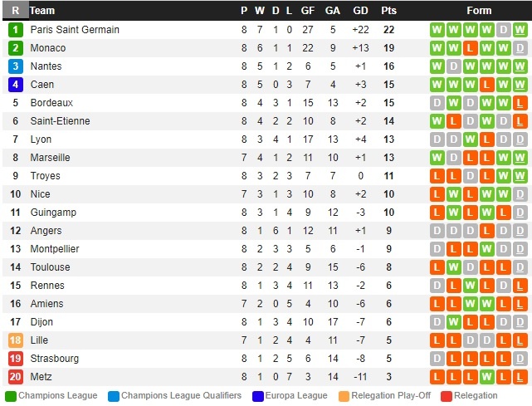This screenshot has width=532, height=406.
Task: Click Caen's dark blue rank 4 badge
Action: pos(15,85)
